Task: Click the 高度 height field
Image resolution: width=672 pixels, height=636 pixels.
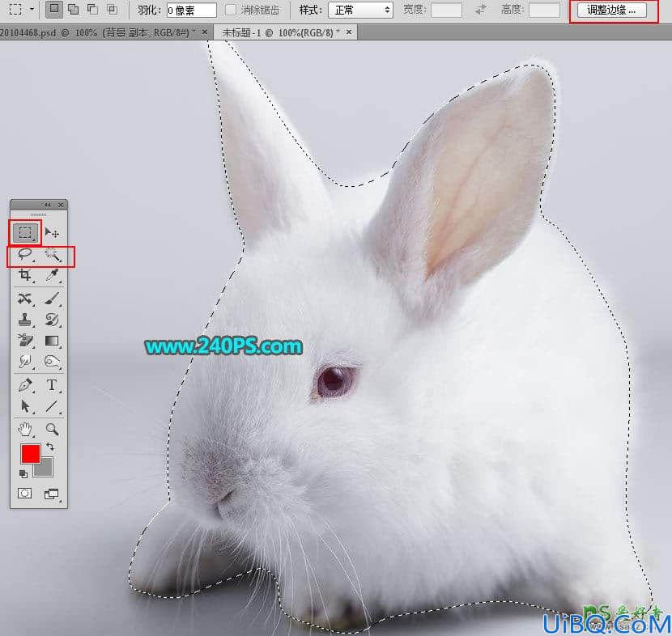Action: (545, 10)
